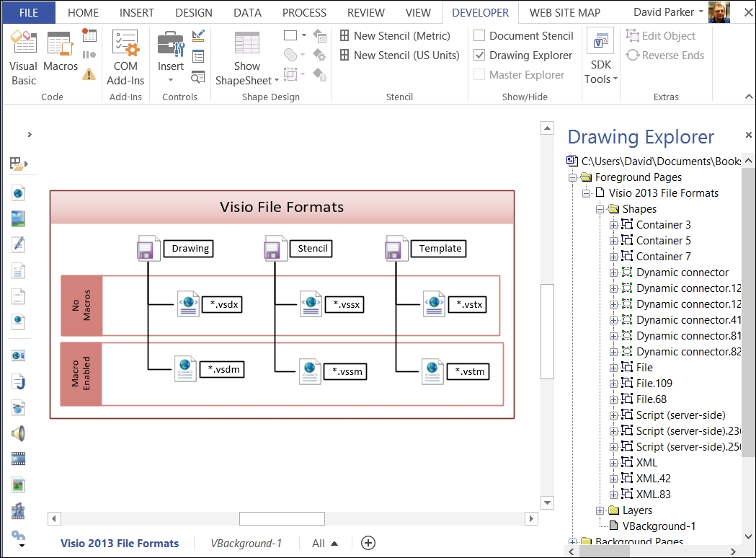Switch to the DESIGN ribbon tab

[194, 12]
